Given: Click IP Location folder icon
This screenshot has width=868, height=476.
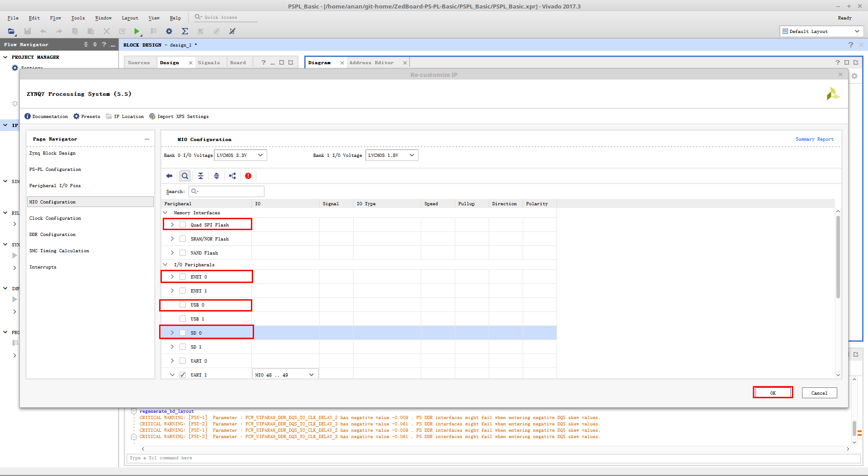Looking at the screenshot, I should coord(109,116).
